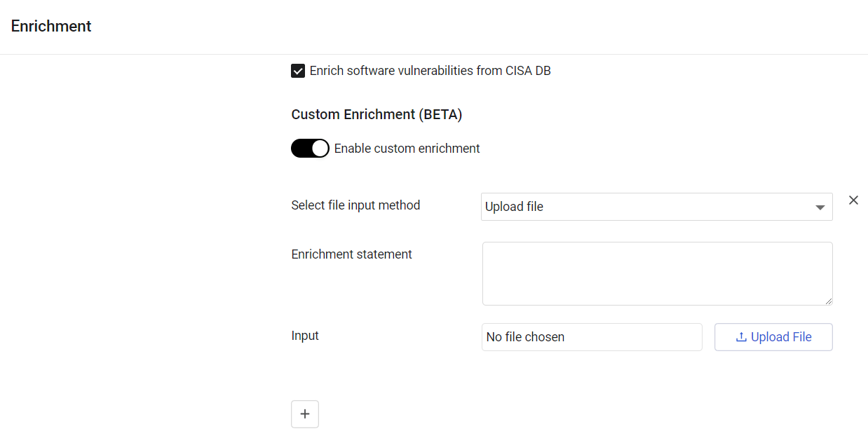The height and width of the screenshot is (438, 868).
Task: Click the upload arrow icon
Action: tap(741, 337)
